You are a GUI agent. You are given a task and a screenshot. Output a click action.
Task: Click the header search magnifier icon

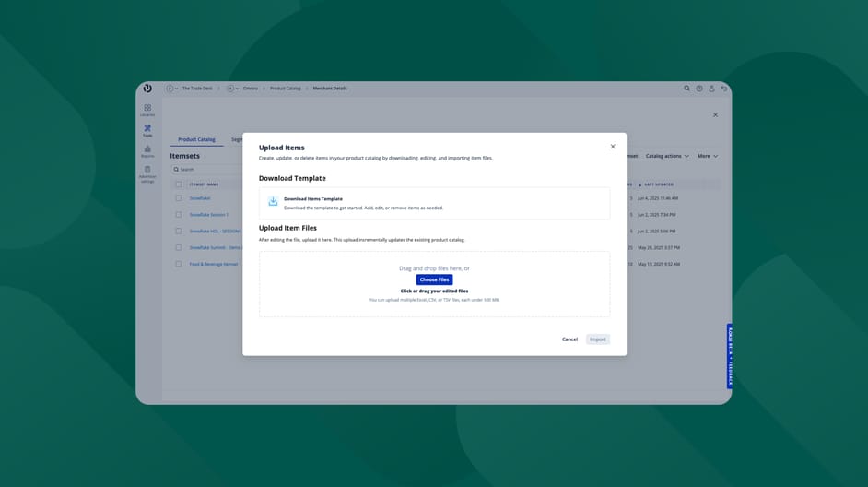(x=686, y=89)
